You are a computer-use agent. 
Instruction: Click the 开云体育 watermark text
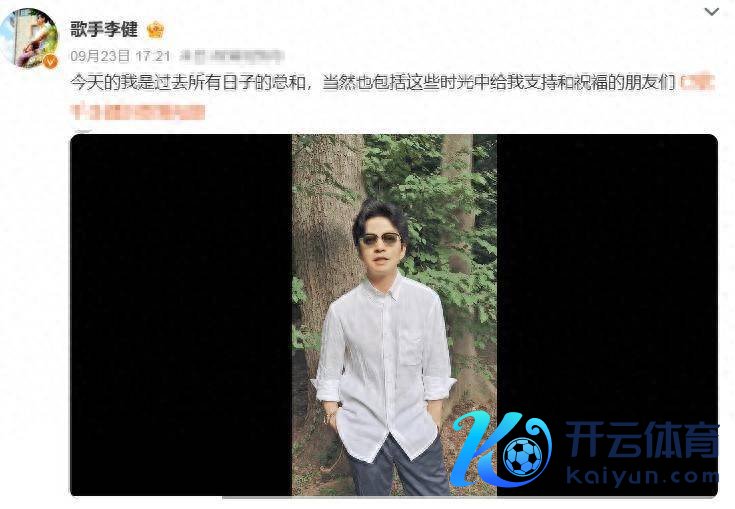point(642,439)
